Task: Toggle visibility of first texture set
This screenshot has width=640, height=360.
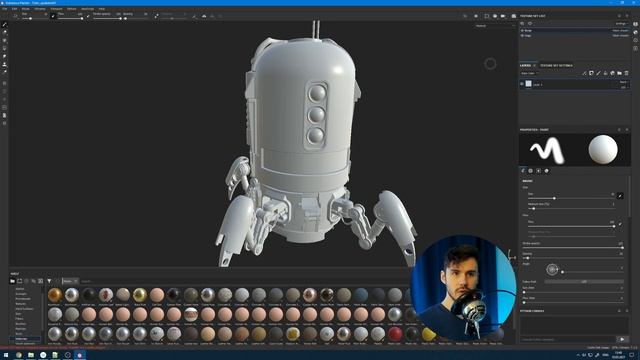Action: point(522,31)
